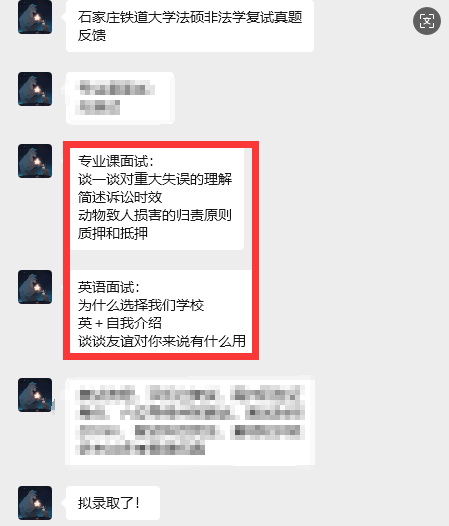449x526 pixels.
Task: Click avatar beside large blurred message
Action: pyautogui.click(x=35, y=395)
